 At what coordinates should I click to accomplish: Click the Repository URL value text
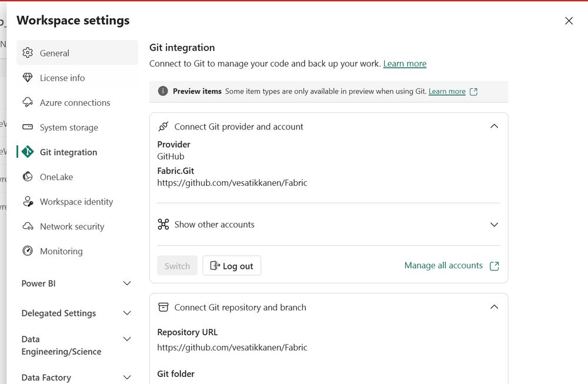point(232,348)
